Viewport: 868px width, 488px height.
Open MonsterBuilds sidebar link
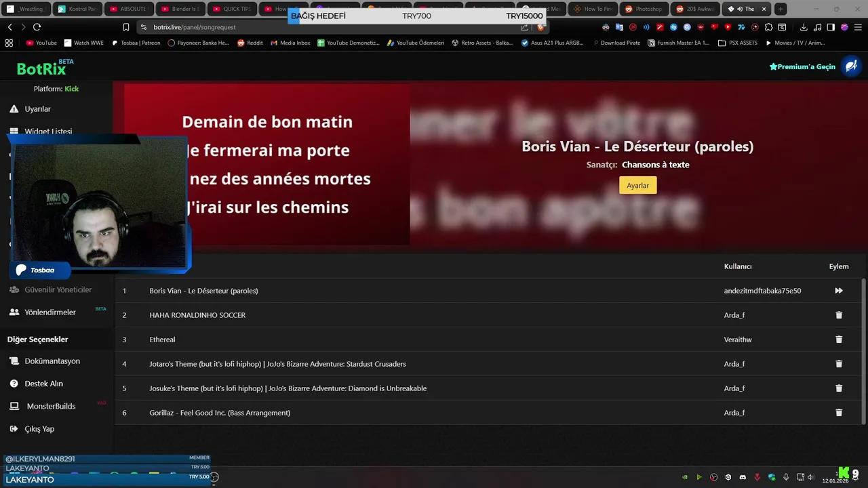point(51,406)
